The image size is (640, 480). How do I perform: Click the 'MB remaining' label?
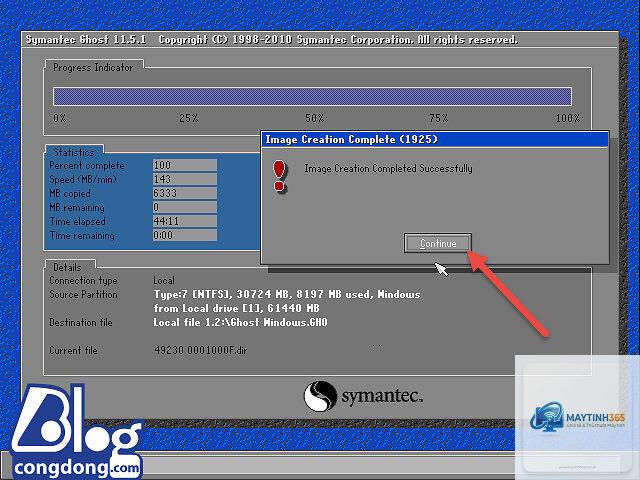(77, 207)
